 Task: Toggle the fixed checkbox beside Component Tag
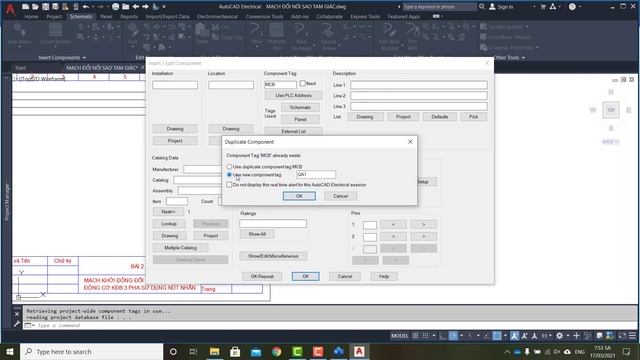pyautogui.click(x=302, y=83)
